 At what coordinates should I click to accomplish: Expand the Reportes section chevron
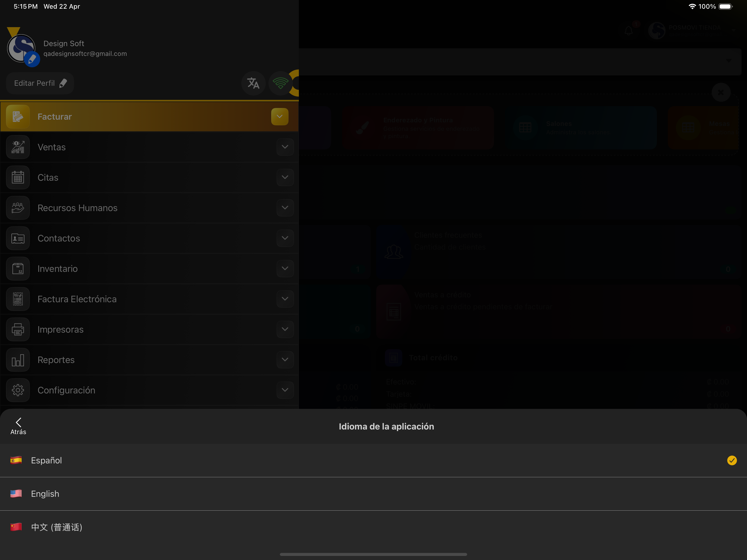point(285,359)
